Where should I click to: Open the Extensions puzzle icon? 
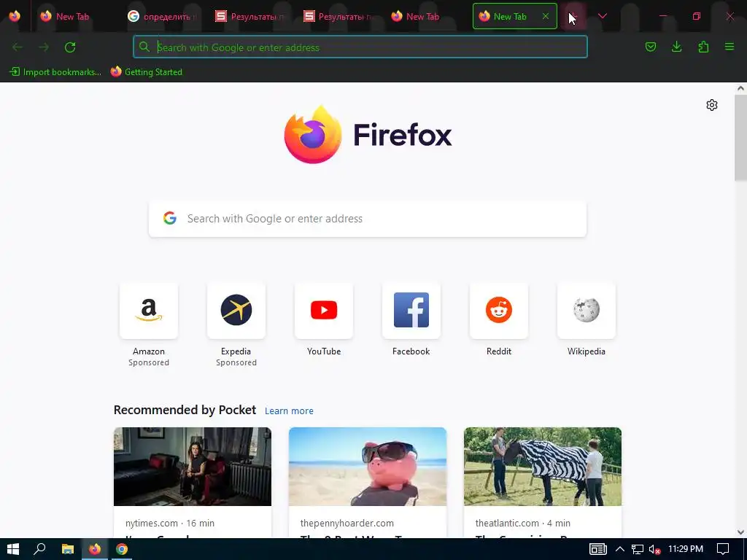703,47
